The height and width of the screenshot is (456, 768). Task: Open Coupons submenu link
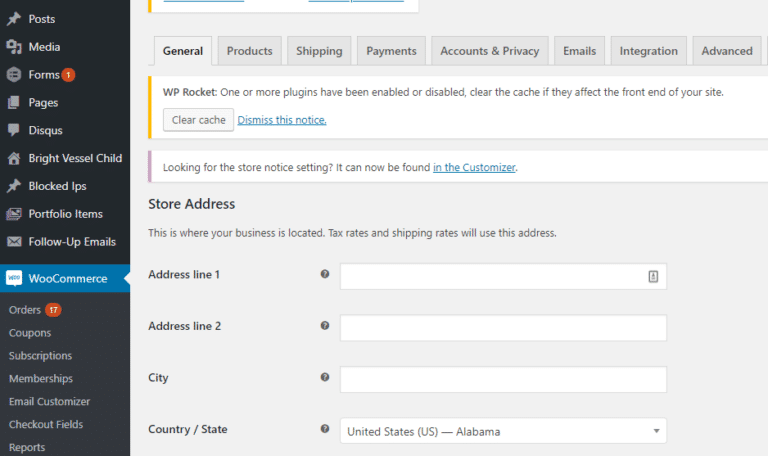coord(30,333)
